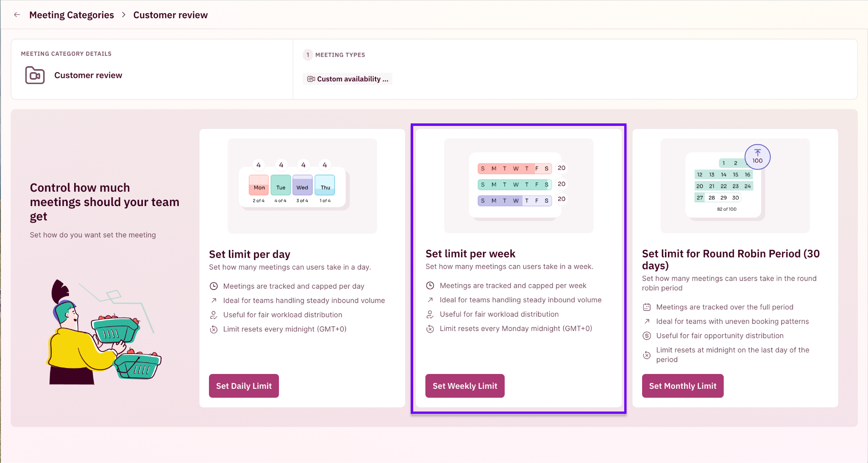This screenshot has width=868, height=463.
Task: Select Customer review breadcrumb item
Action: tap(170, 15)
